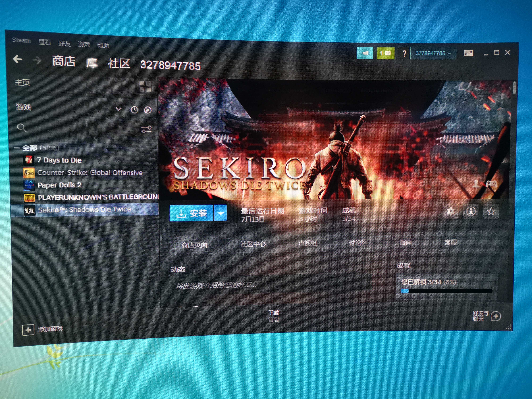
Task: Open the 社区中心 link
Action: pos(253,244)
